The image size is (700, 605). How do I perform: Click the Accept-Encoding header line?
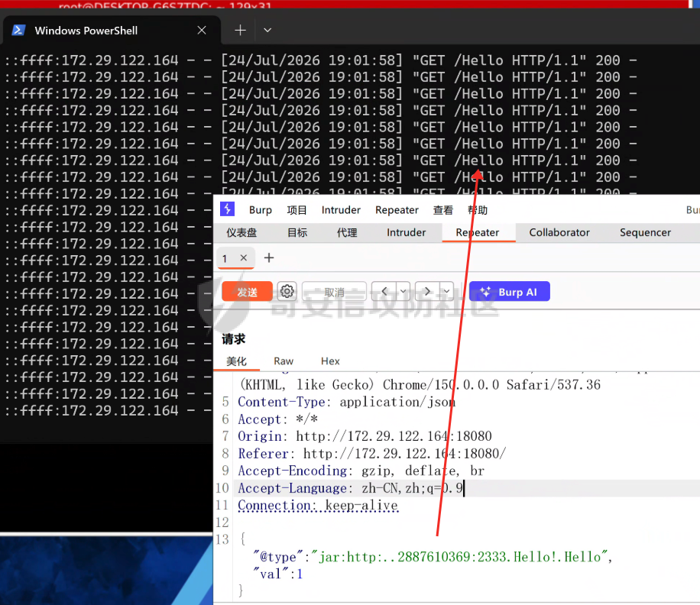361,471
